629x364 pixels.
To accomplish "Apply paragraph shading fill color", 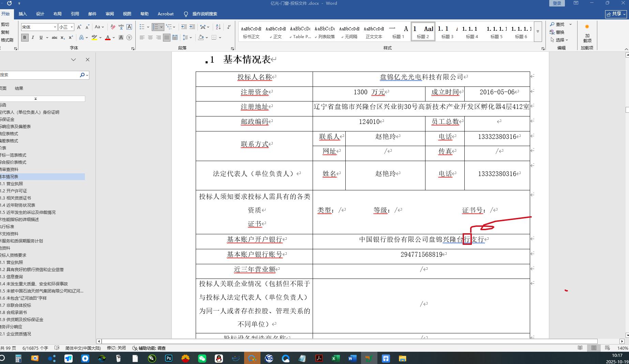I will click(x=201, y=37).
